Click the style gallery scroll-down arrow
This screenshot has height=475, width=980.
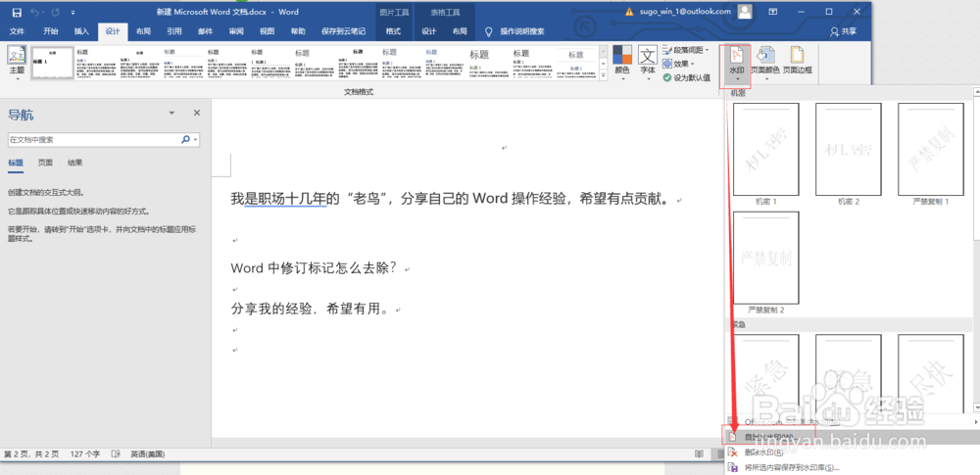(603, 64)
